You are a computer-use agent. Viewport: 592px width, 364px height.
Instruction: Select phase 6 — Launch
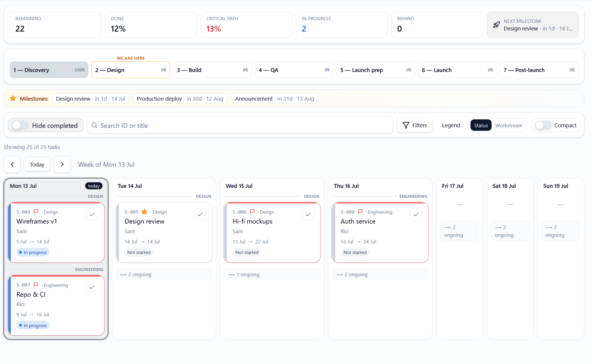pyautogui.click(x=457, y=70)
